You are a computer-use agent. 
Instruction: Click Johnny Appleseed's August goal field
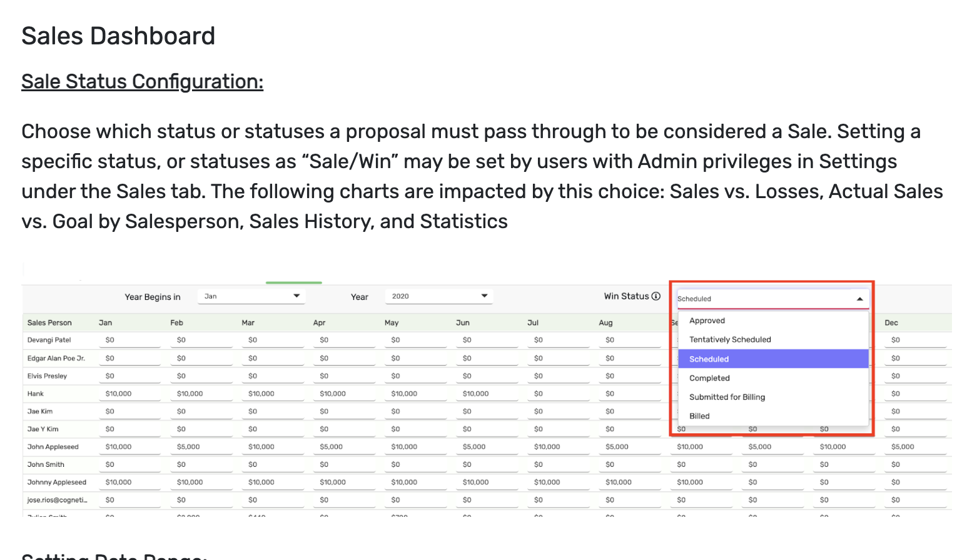click(629, 482)
